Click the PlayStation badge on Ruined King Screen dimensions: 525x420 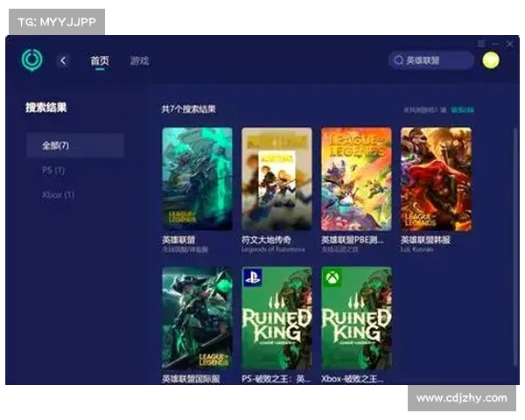[x=251, y=278]
